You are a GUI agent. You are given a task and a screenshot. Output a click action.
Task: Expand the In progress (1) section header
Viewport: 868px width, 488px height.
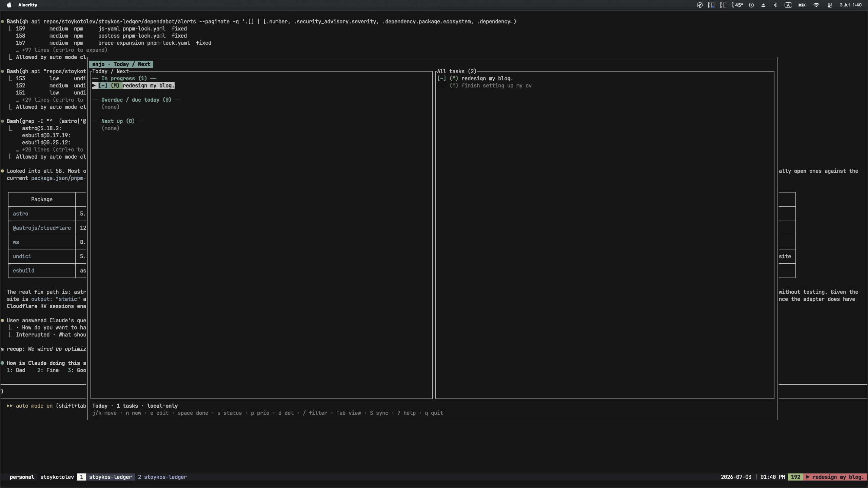click(124, 78)
